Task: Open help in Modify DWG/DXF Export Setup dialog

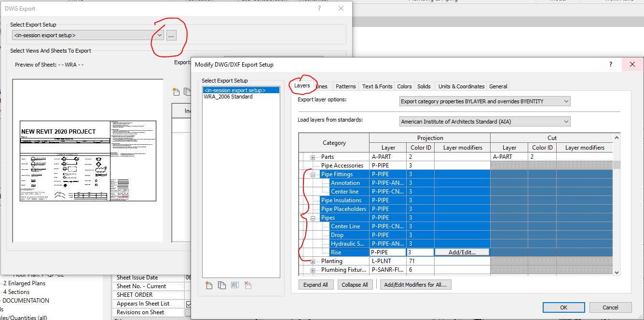Action: click(x=610, y=64)
